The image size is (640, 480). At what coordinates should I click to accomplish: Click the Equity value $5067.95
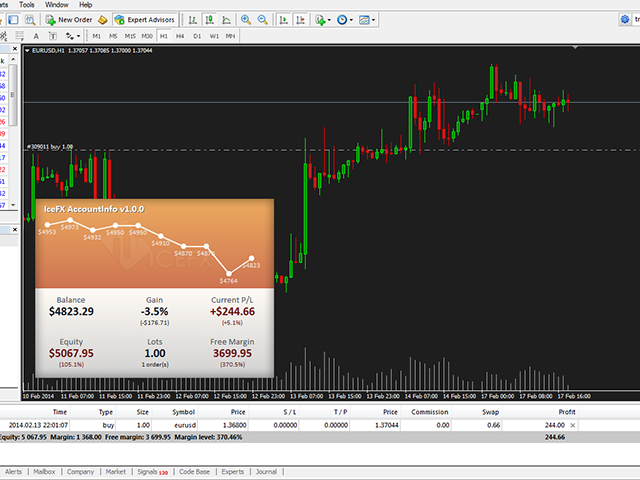pyautogui.click(x=71, y=353)
